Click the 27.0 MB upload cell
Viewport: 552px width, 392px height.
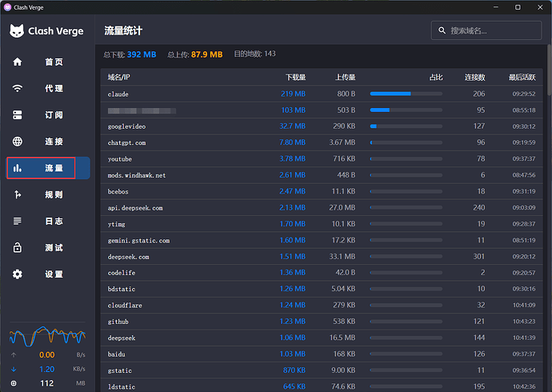(x=342, y=208)
